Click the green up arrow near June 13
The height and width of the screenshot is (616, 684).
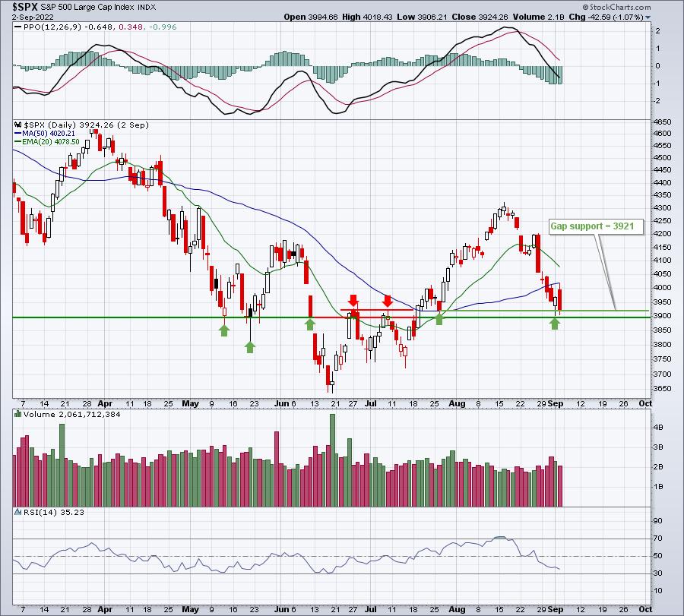310,324
